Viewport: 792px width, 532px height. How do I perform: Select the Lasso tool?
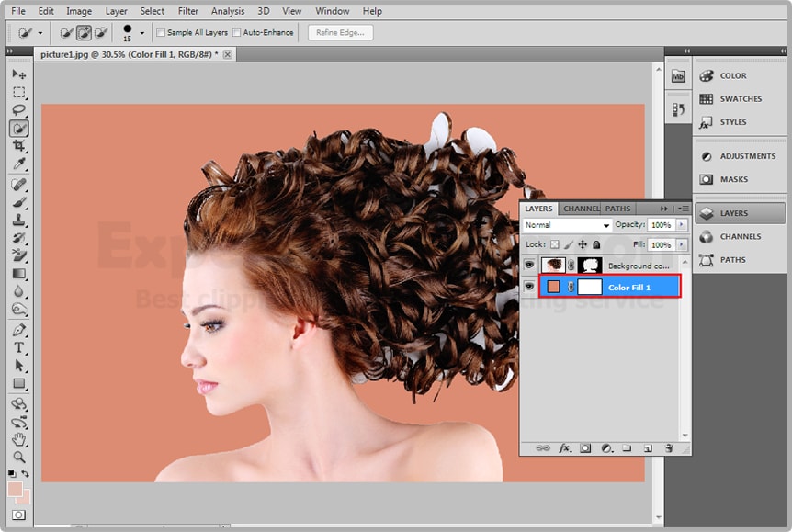click(18, 110)
